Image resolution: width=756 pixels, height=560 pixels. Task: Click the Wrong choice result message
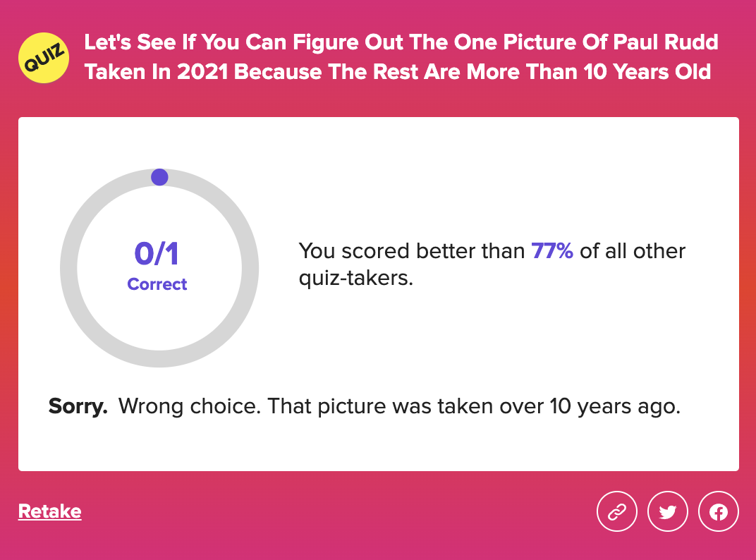pyautogui.click(x=399, y=406)
